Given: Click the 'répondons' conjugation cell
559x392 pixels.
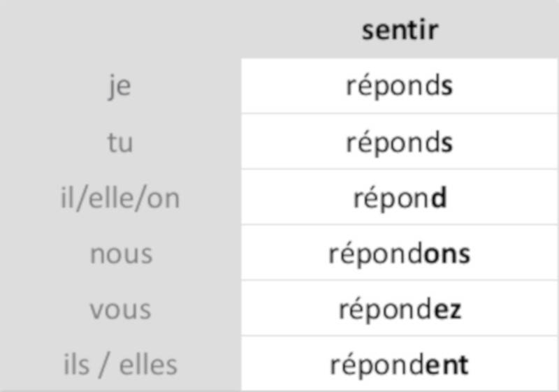Looking at the screenshot, I should click(399, 254).
